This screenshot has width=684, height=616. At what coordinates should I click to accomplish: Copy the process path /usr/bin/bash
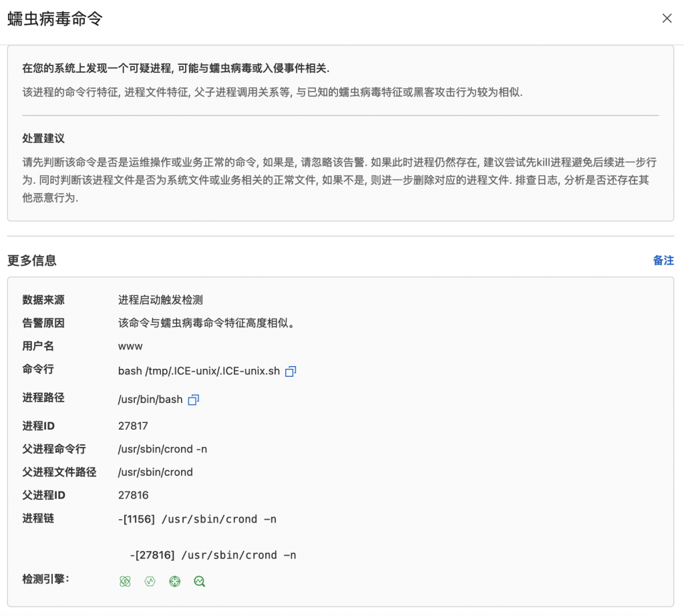(x=194, y=398)
